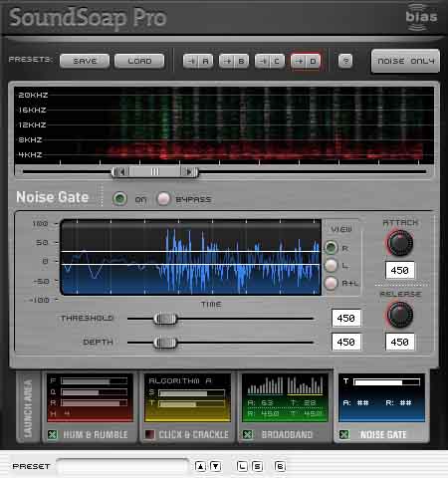Click the DEPTH slider handle
This screenshot has height=478, width=448.
[165, 343]
